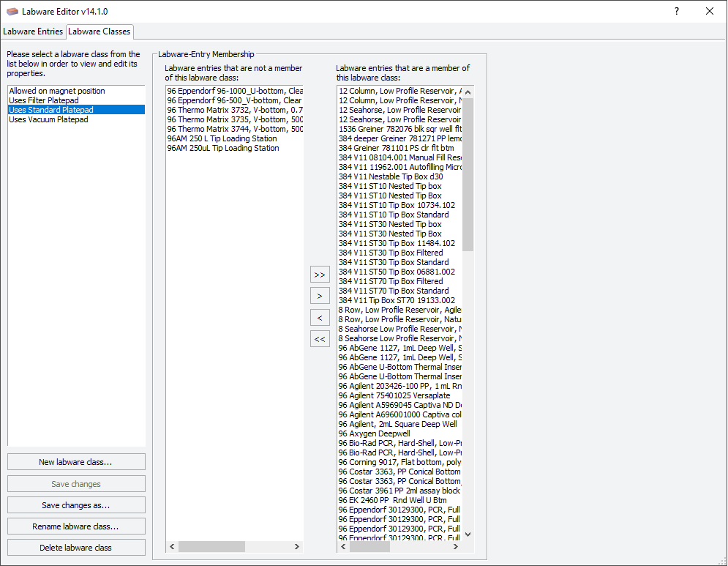Select '384 V11 11962.001 Autofilling' entry

(399, 167)
